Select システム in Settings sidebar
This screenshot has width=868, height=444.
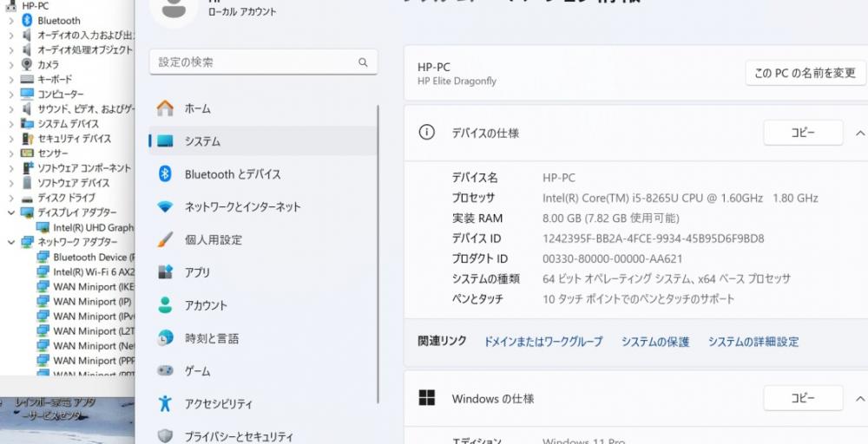(x=264, y=141)
